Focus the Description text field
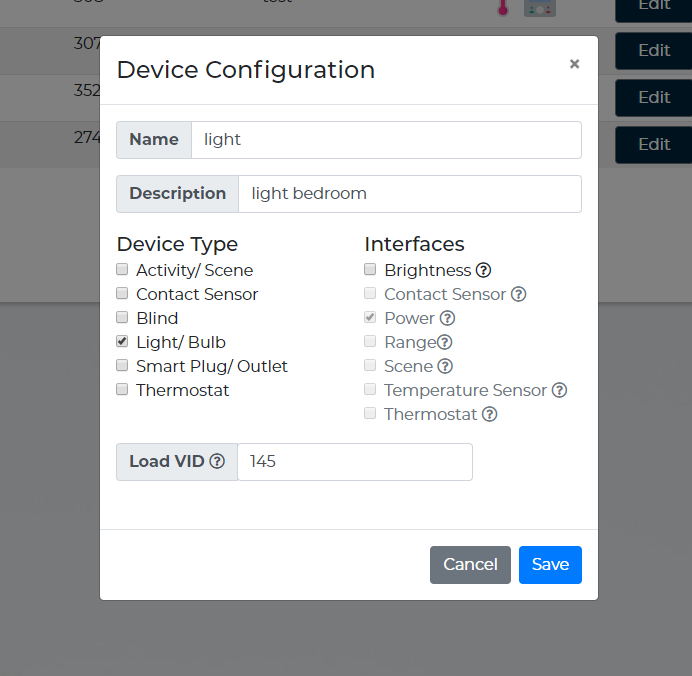Image resolution: width=692 pixels, height=676 pixels. click(409, 194)
